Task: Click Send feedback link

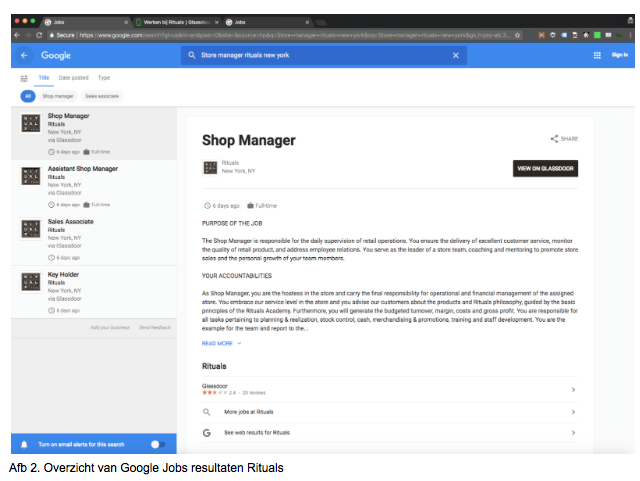Action: click(155, 327)
